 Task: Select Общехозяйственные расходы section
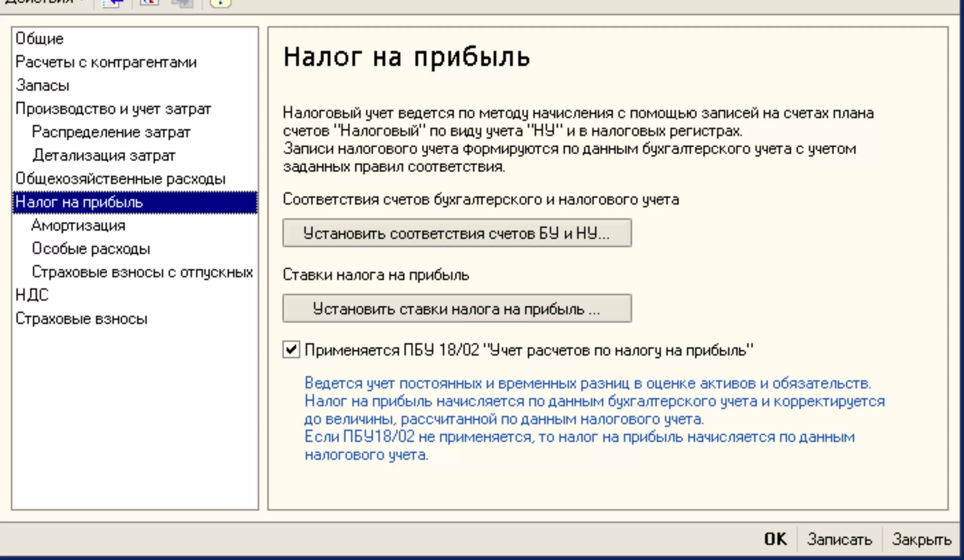pyautogui.click(x=121, y=179)
